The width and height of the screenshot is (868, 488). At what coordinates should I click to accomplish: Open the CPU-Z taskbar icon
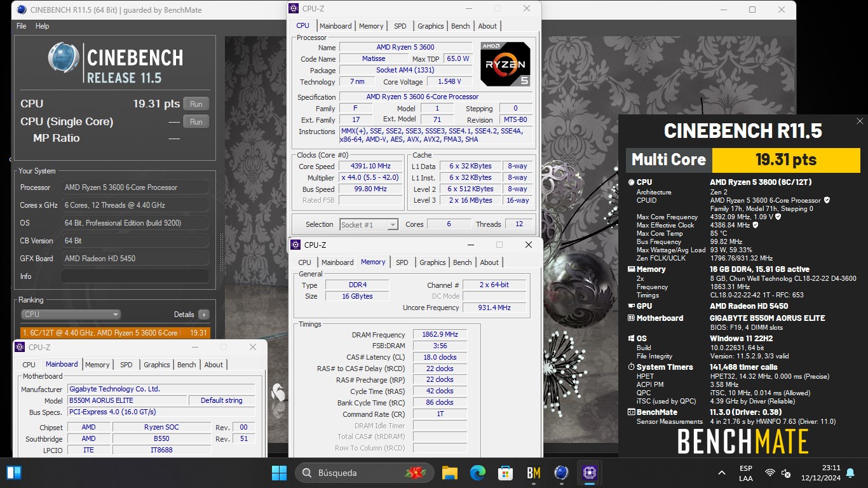588,473
